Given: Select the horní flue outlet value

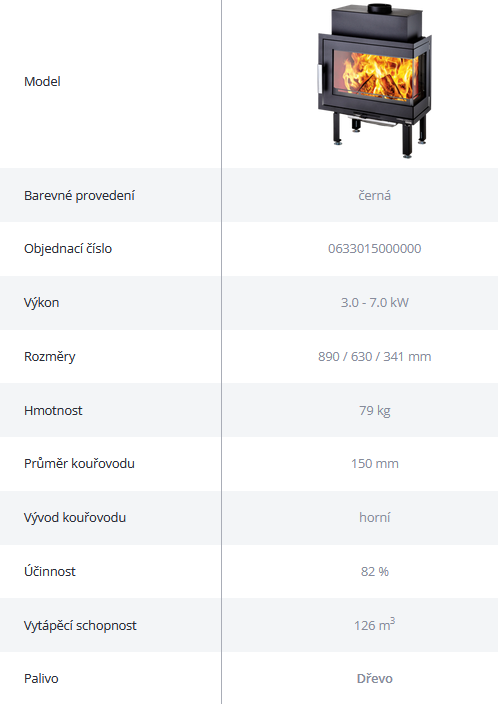Looking at the screenshot, I should click(x=375, y=518).
